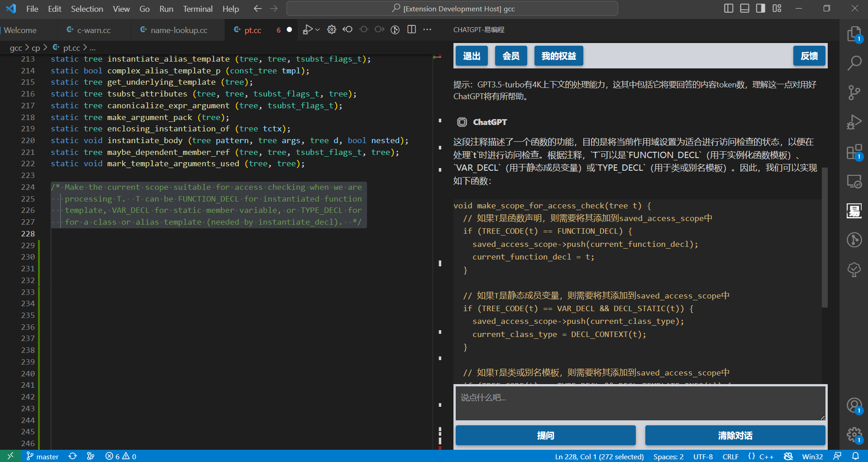Click the master branch status item
The image size is (868, 462).
[x=43, y=456]
